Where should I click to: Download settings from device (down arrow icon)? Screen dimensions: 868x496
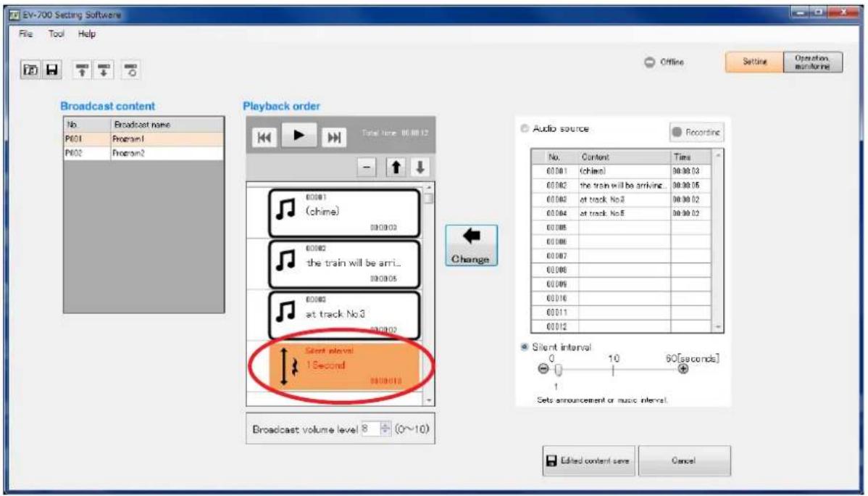(103, 70)
